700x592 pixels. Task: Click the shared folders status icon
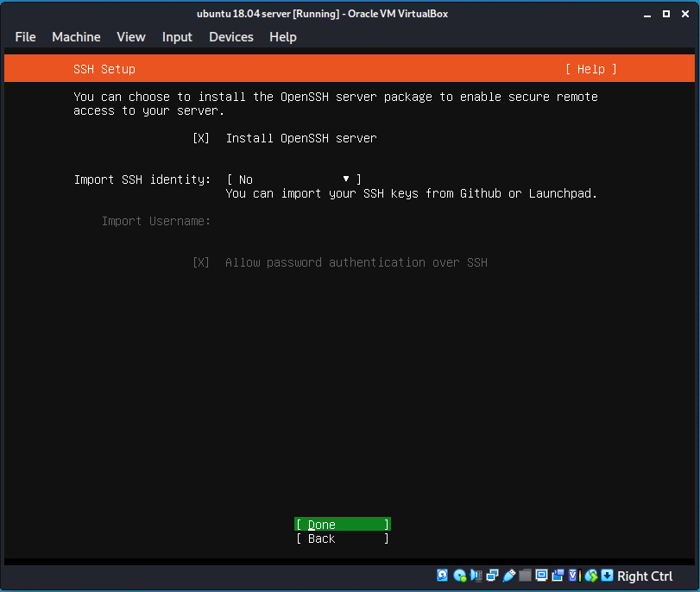tap(525, 575)
